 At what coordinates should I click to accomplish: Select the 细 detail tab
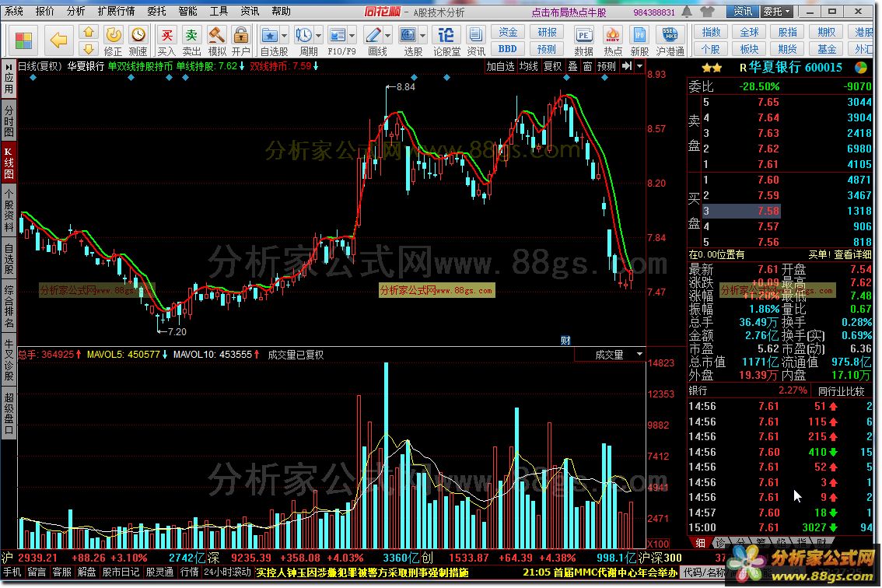tap(700, 543)
